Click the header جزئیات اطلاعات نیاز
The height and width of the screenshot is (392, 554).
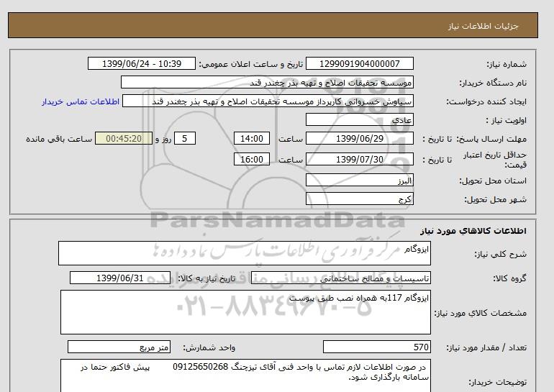click(483, 26)
